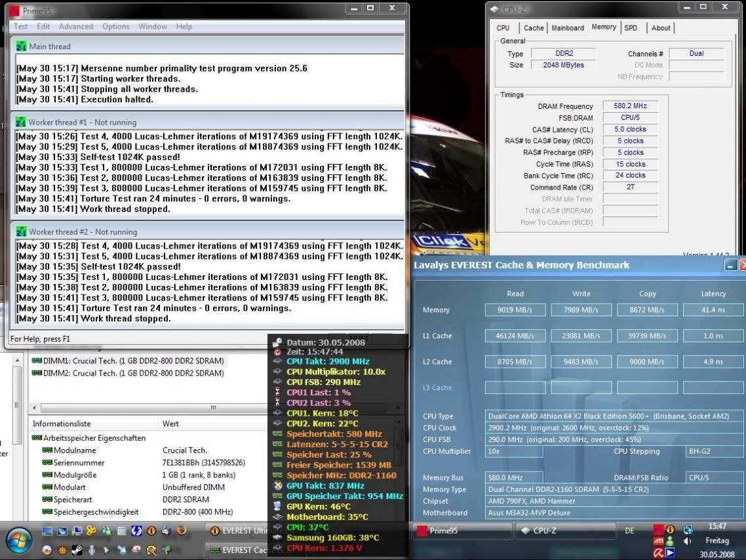The width and height of the screenshot is (746, 560).
Task: Click the CAS# Latency 5.0 clocks field
Action: (x=630, y=129)
